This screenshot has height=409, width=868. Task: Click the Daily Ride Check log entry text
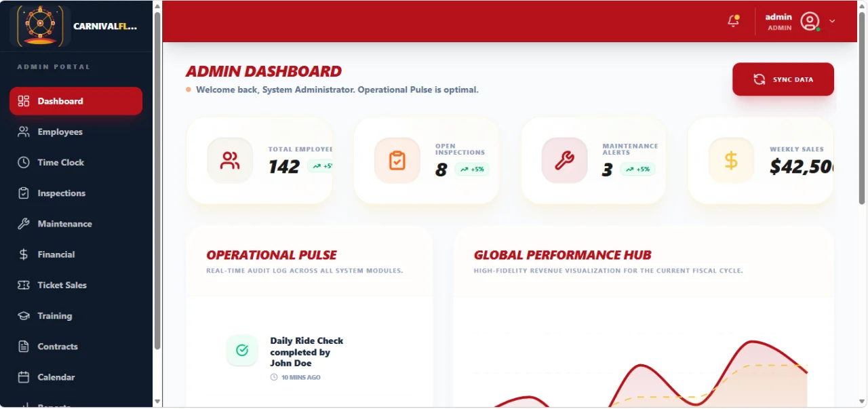click(307, 352)
